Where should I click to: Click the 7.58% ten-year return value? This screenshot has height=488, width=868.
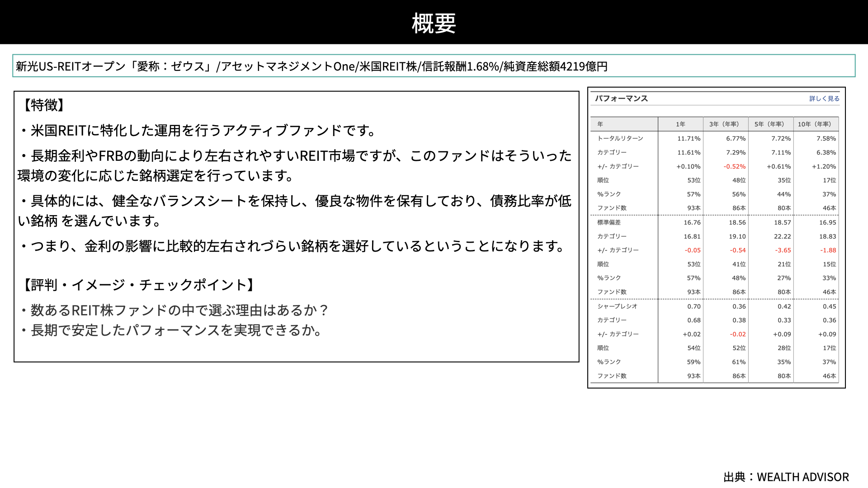826,139
